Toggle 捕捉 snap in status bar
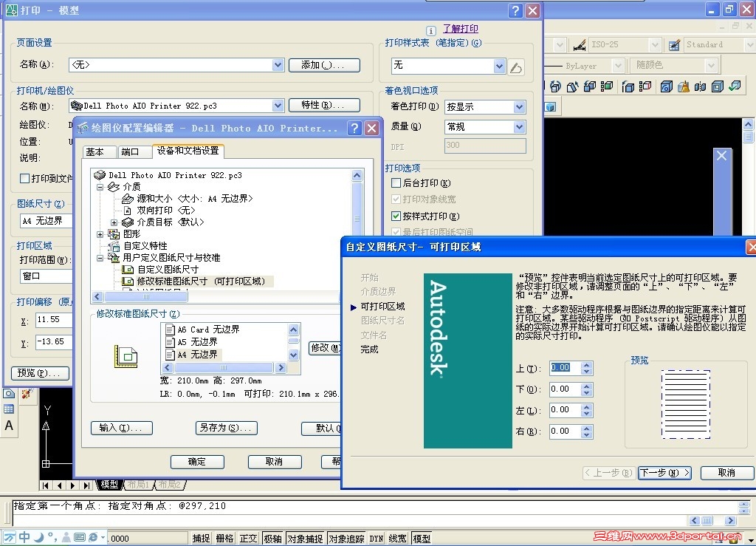 (201, 539)
